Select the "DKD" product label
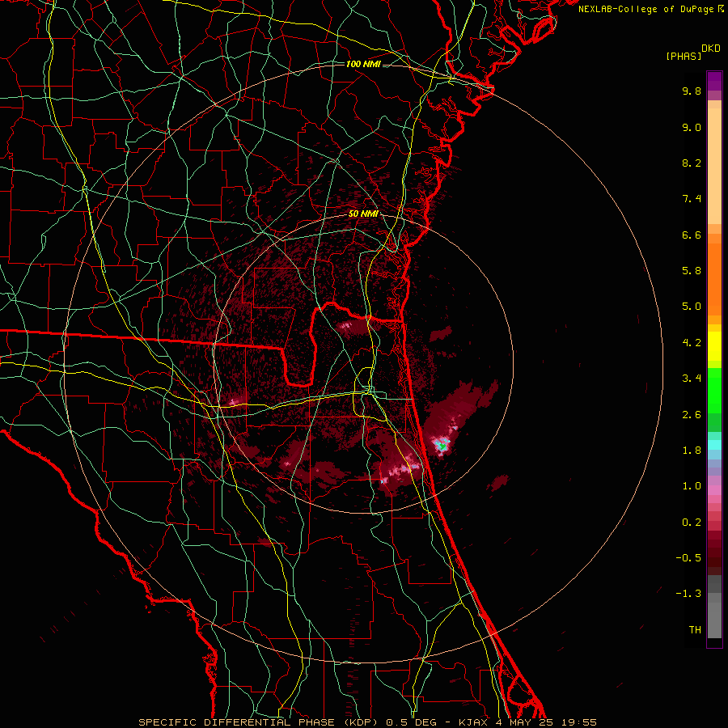Viewport: 728px width, 728px height. tap(711, 49)
